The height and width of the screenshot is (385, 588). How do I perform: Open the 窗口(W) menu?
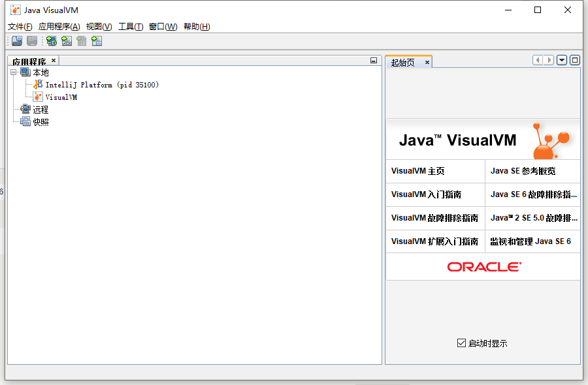163,27
